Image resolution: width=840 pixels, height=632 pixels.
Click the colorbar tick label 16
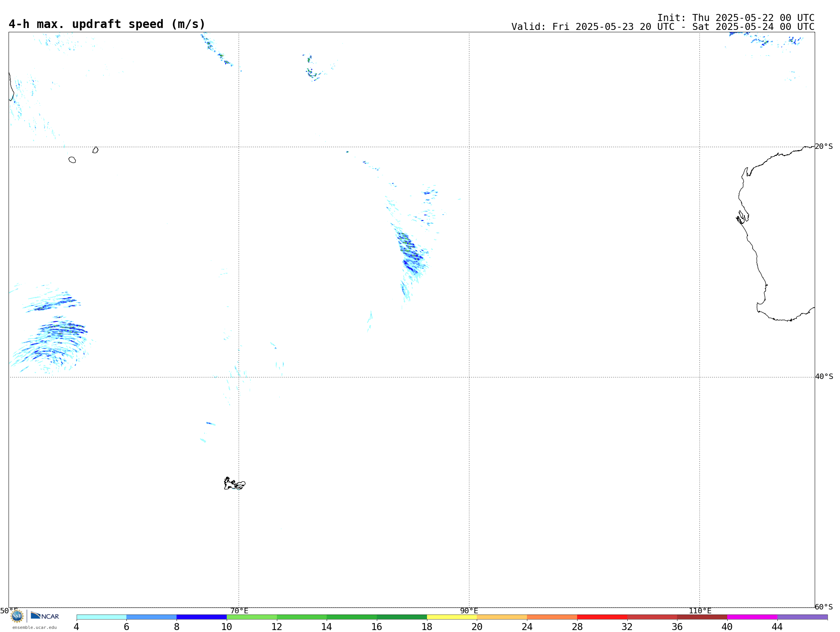tap(377, 627)
